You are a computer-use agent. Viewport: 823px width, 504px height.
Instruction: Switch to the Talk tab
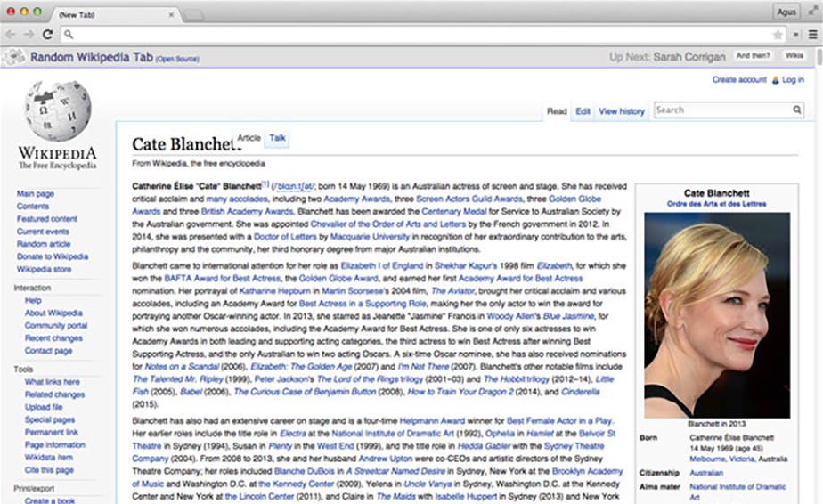coord(277,138)
